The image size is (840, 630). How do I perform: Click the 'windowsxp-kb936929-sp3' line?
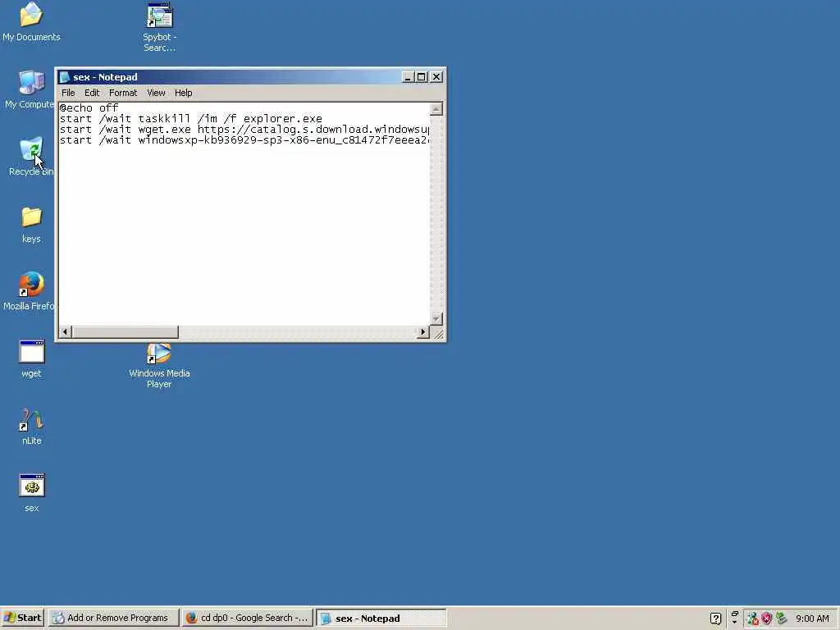click(244, 140)
